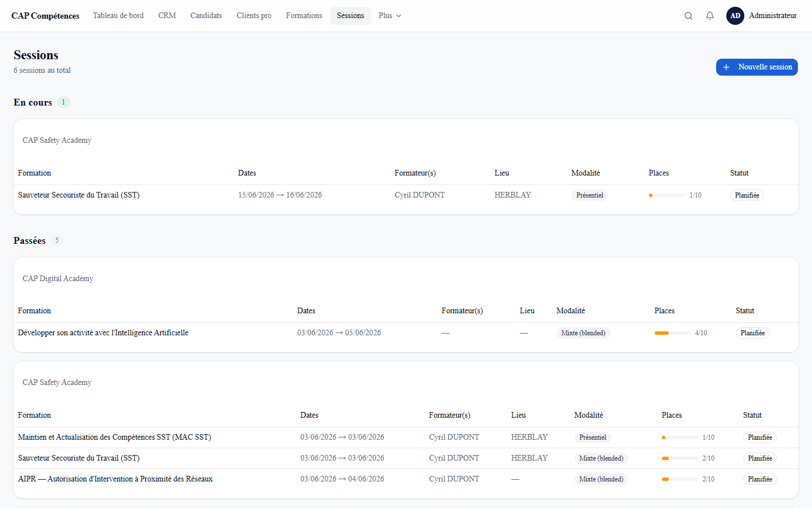
Task: Click the Modalité column header in En cours table
Action: (x=585, y=173)
